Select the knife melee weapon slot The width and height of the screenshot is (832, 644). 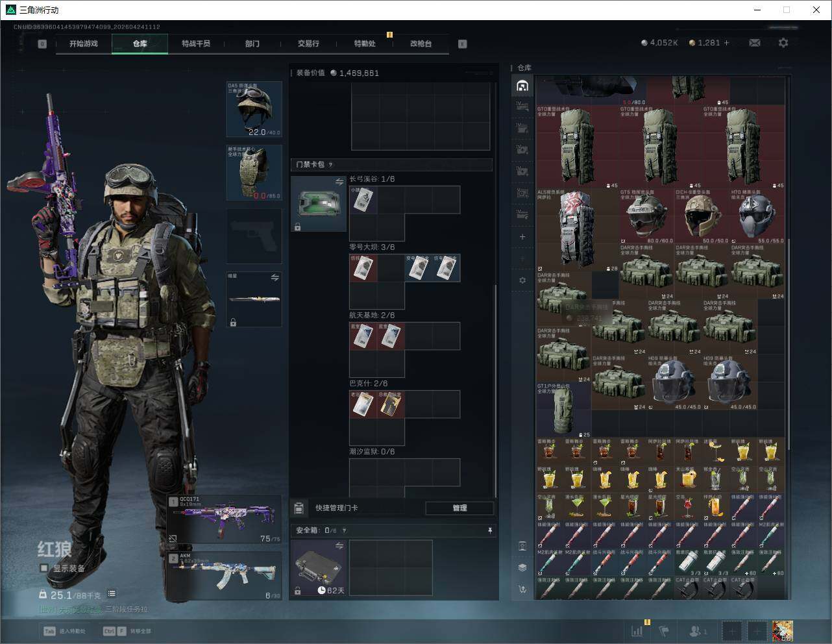254,299
